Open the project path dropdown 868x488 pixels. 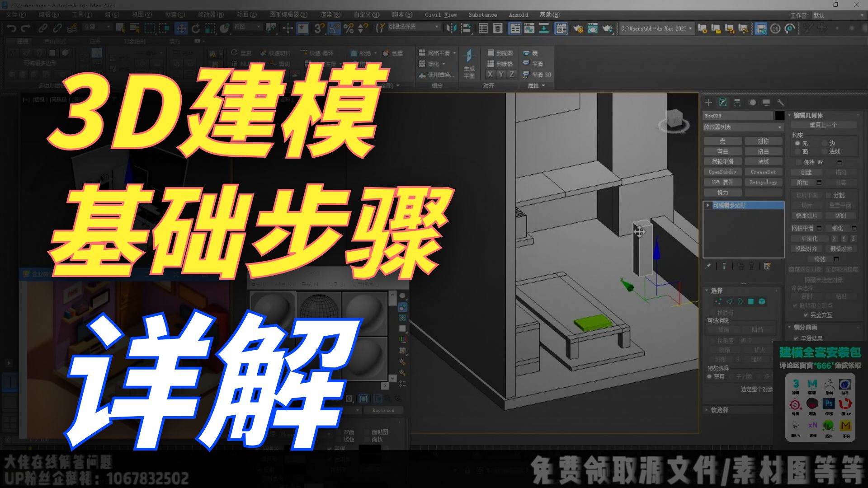tap(656, 28)
